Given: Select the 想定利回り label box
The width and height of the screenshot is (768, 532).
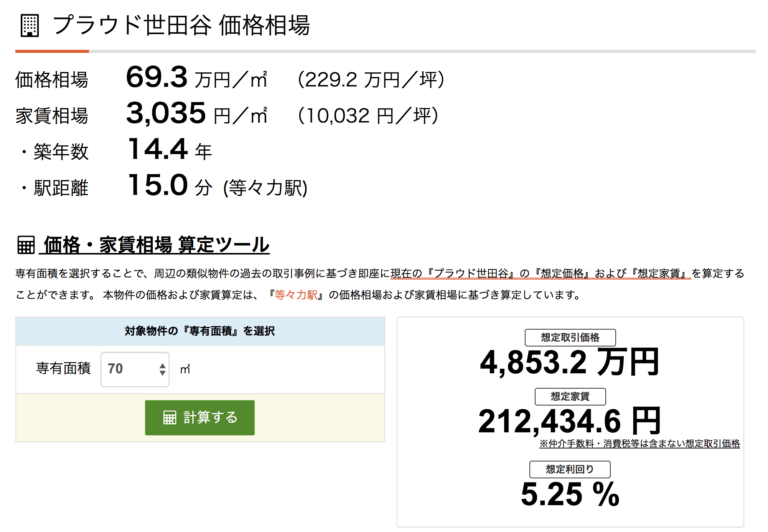Looking at the screenshot, I should pyautogui.click(x=569, y=469).
